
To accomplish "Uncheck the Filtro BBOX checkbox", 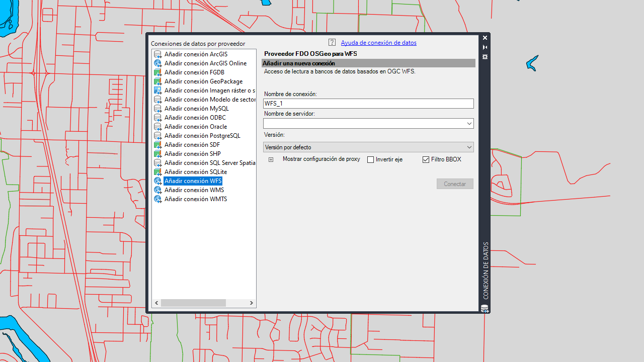I will click(x=425, y=159).
